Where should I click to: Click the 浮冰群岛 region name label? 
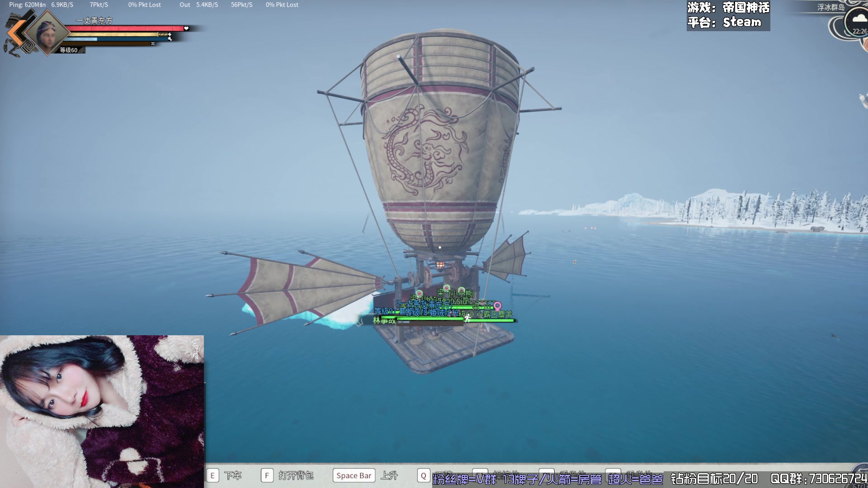point(830,7)
